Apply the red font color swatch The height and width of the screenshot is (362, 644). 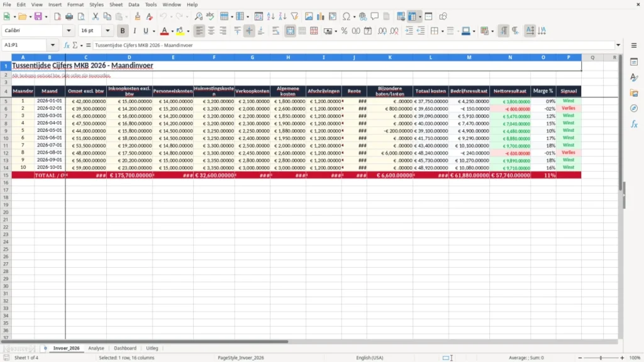[x=164, y=31]
